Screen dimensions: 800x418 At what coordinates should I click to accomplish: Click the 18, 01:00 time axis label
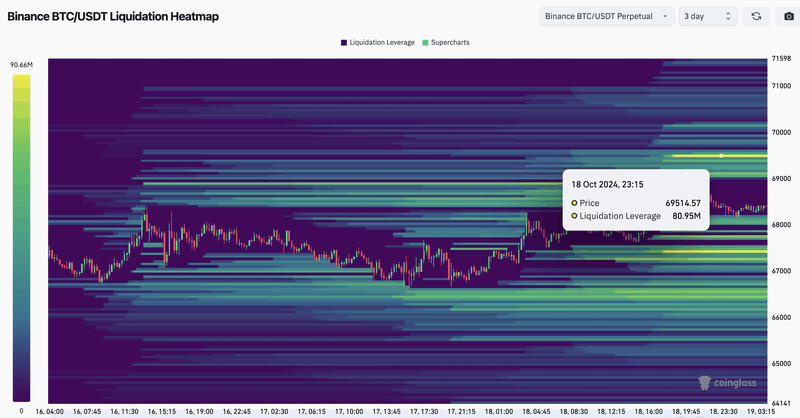499,411
